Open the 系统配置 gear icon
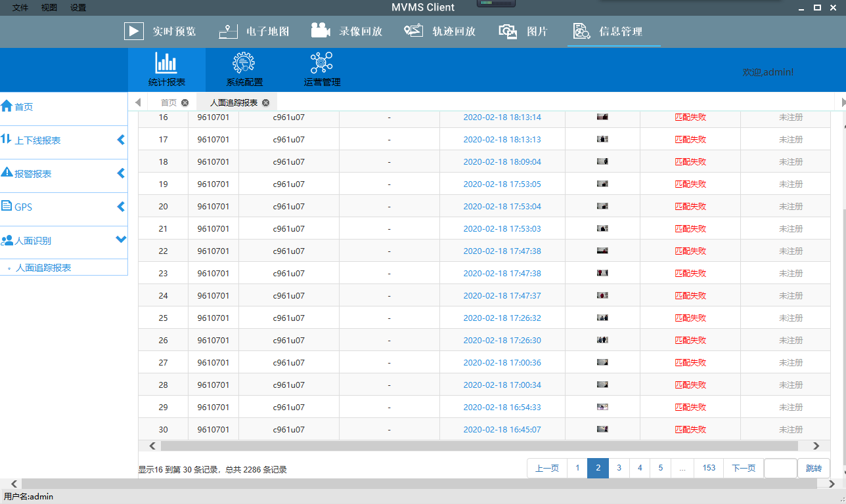This screenshot has height=504, width=846. pos(244,63)
